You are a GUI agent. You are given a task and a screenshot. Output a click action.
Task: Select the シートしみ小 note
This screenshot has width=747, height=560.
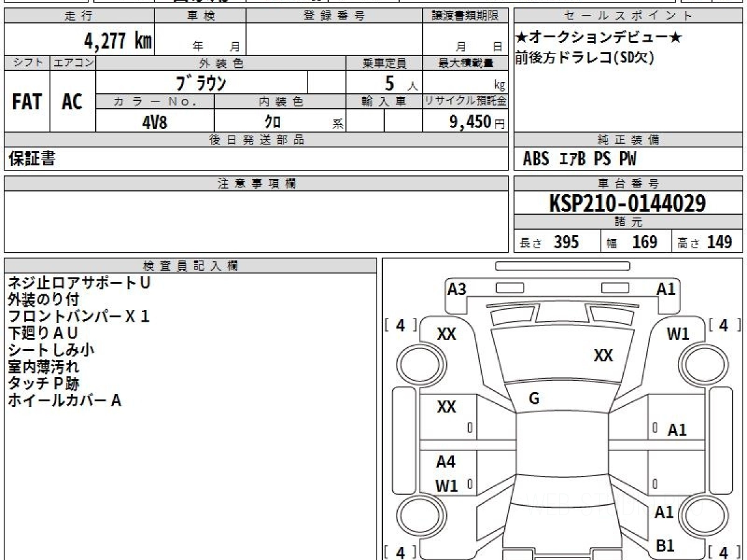[x=51, y=350]
